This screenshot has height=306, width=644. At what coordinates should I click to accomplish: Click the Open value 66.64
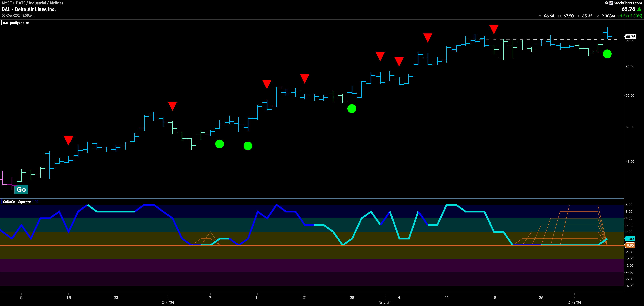(x=549, y=16)
